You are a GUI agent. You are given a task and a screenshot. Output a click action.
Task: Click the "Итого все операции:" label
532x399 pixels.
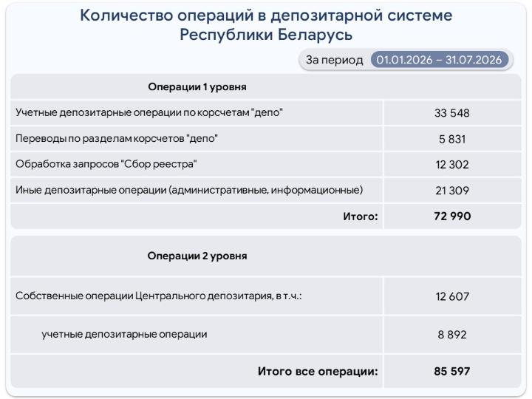pos(318,371)
